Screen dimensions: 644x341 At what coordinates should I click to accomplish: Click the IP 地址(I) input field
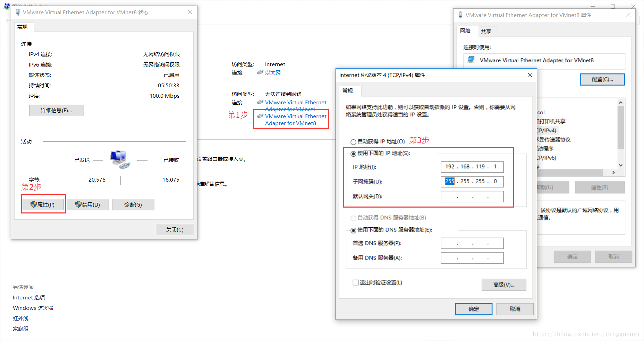pyautogui.click(x=472, y=167)
